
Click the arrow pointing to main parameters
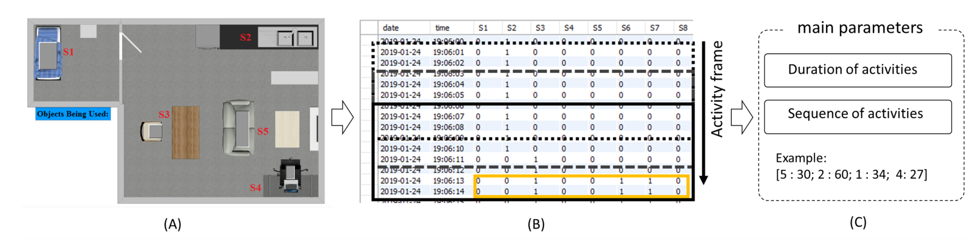point(741,117)
